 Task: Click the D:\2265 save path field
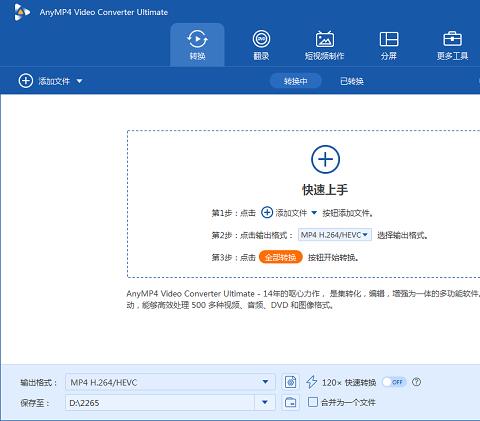160,403
